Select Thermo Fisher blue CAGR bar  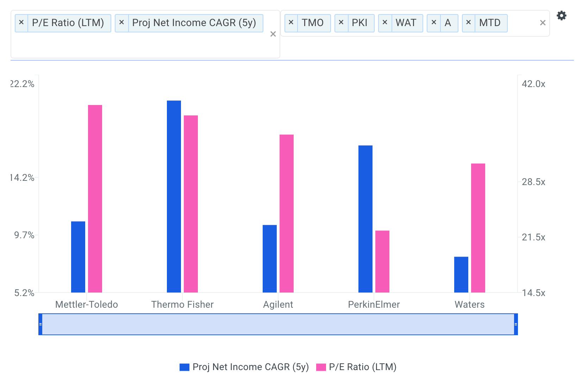coord(174,197)
